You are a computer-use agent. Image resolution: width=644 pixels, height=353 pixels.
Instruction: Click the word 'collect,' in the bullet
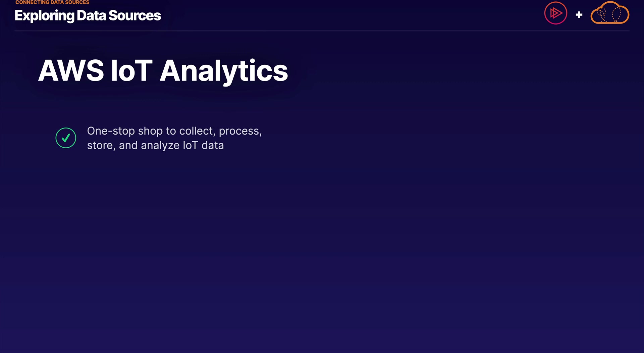[197, 131]
